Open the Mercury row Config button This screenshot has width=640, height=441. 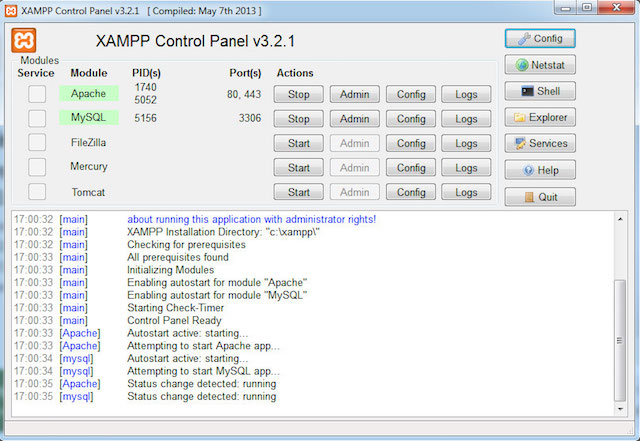click(411, 168)
